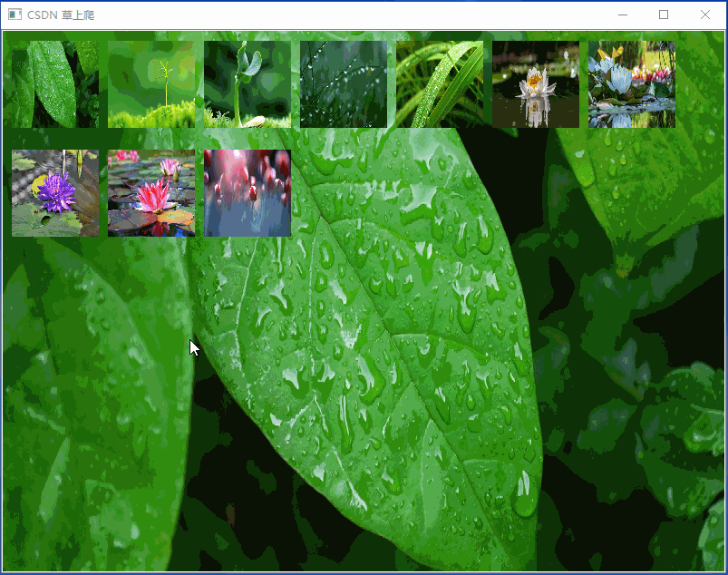
Task: Select the dewy dark leaf thumbnail
Action: point(55,84)
